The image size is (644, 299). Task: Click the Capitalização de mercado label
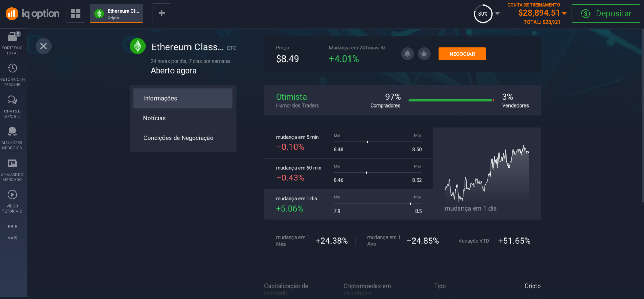pyautogui.click(x=286, y=289)
